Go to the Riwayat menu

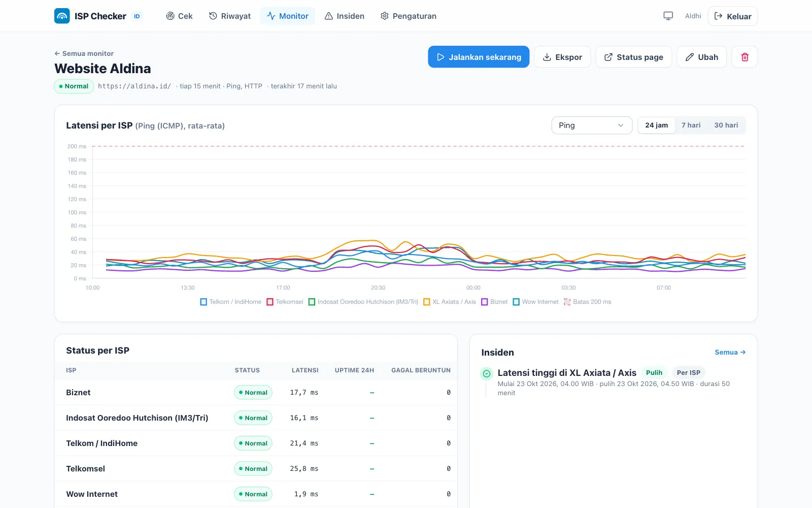coord(229,16)
